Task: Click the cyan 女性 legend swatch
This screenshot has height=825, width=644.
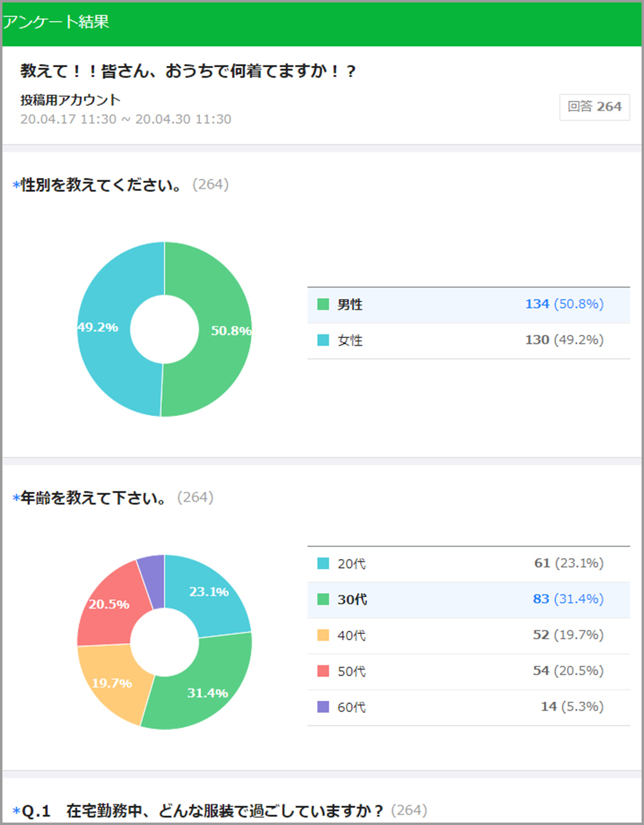Action: click(323, 340)
